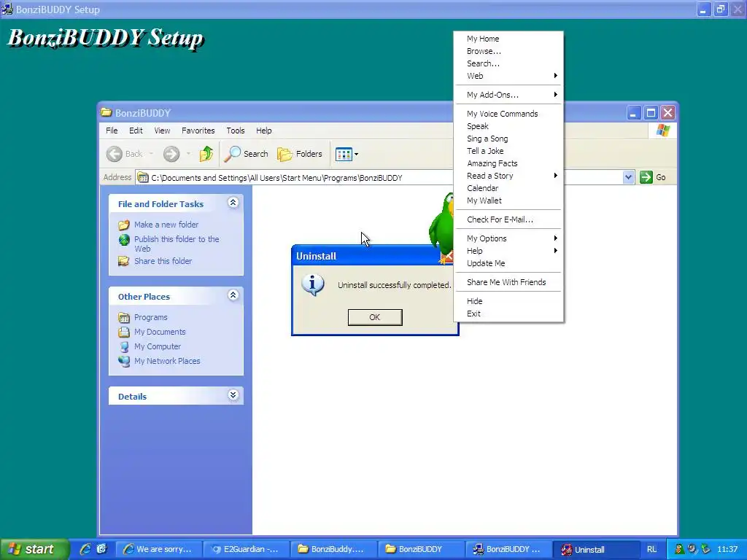Toggle the Folders pane button
747x560 pixels.
[300, 154]
